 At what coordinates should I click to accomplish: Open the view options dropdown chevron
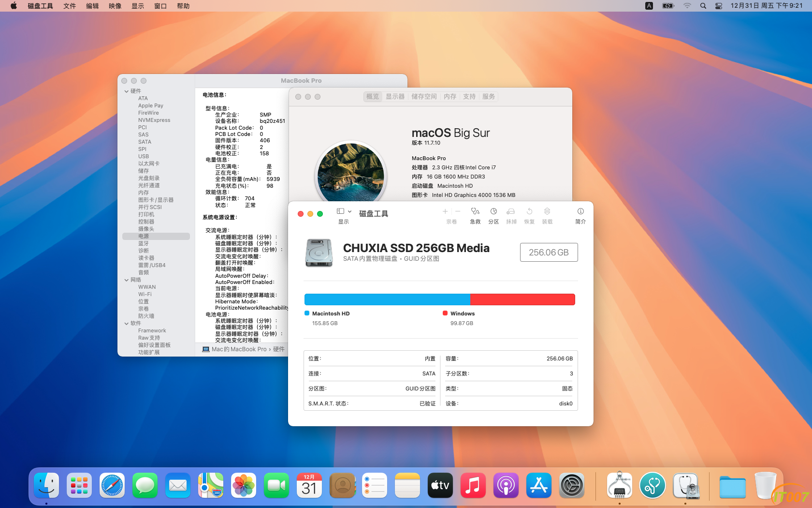[x=349, y=211]
